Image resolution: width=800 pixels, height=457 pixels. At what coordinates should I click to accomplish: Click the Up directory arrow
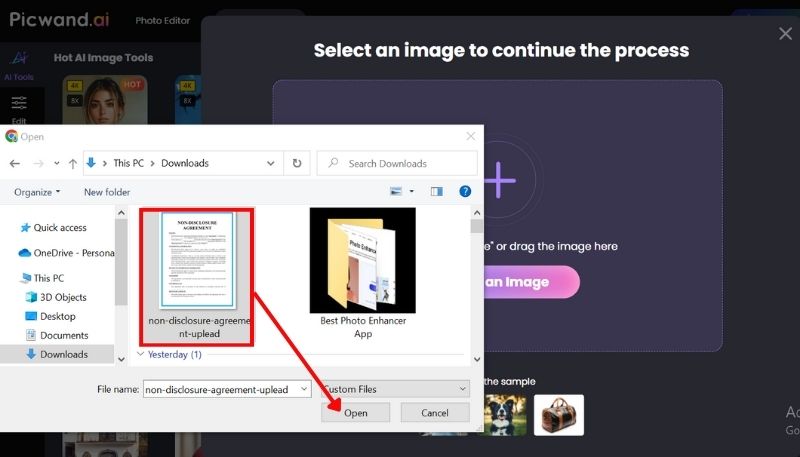coord(73,163)
